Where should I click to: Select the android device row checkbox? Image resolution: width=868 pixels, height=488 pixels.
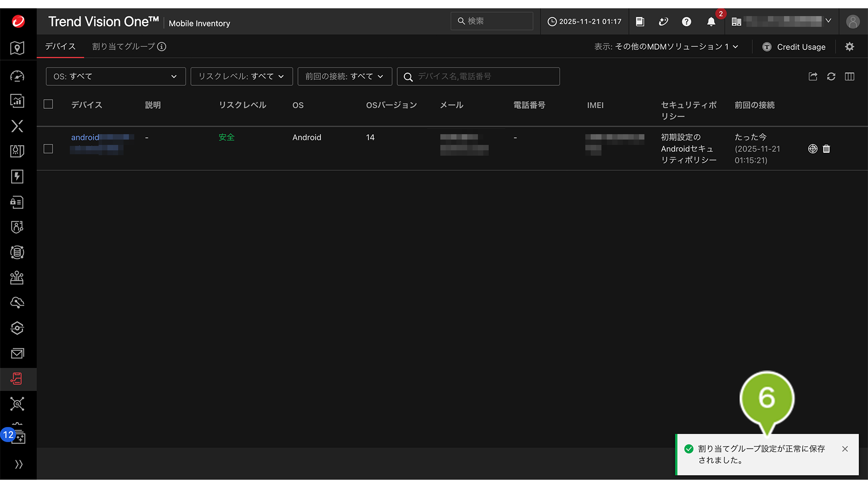point(48,149)
